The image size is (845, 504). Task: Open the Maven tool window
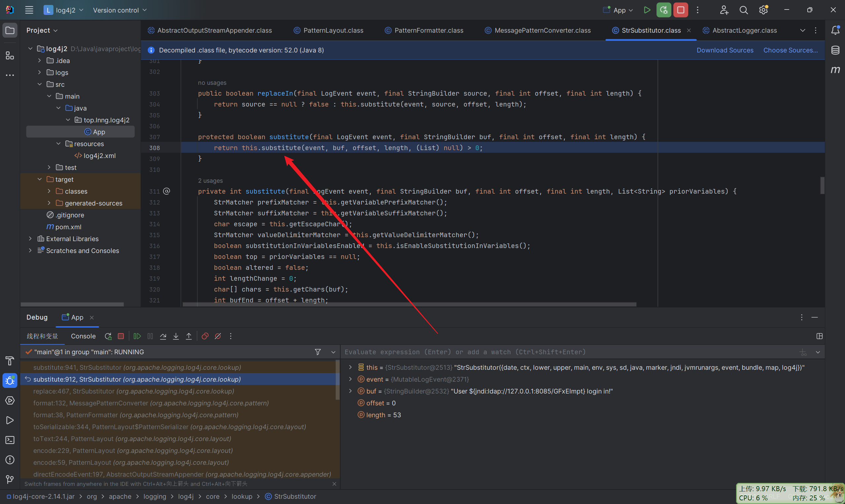835,70
